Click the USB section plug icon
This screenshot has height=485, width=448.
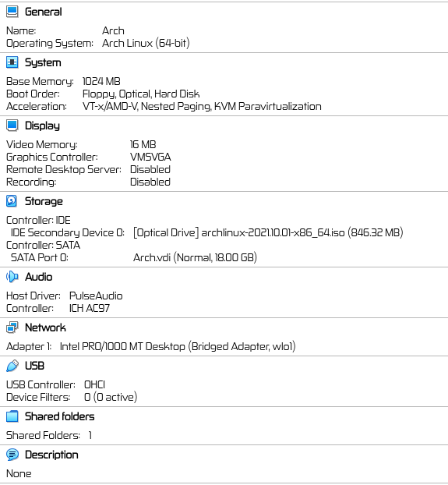[12, 366]
